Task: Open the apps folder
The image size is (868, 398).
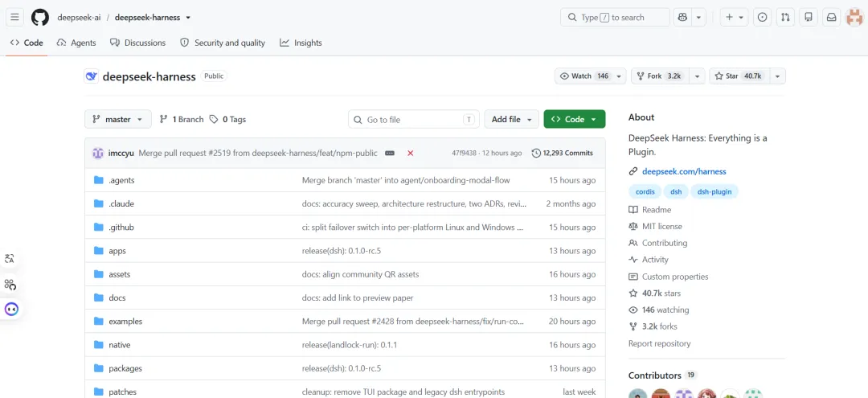Action: (117, 251)
